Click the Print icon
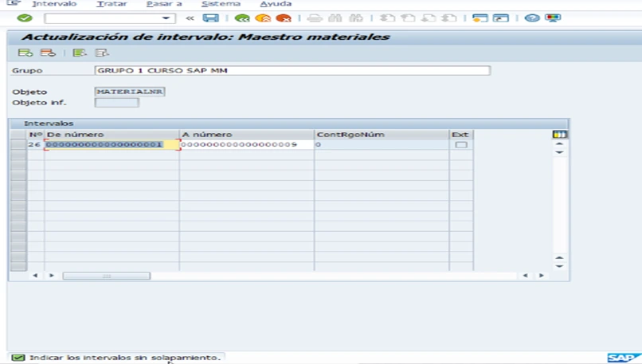The image size is (642, 364). coord(315,18)
